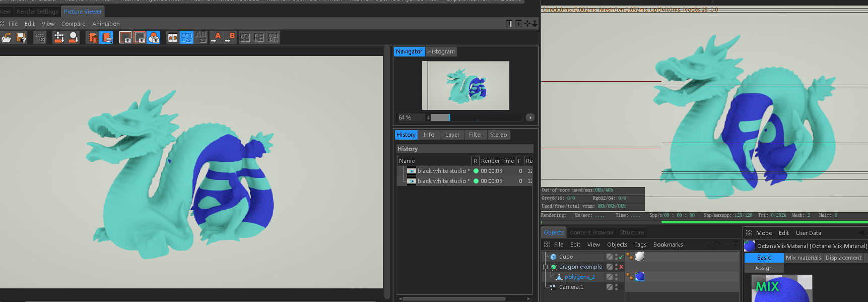Open the Stereo tab
868x302 pixels.
498,135
